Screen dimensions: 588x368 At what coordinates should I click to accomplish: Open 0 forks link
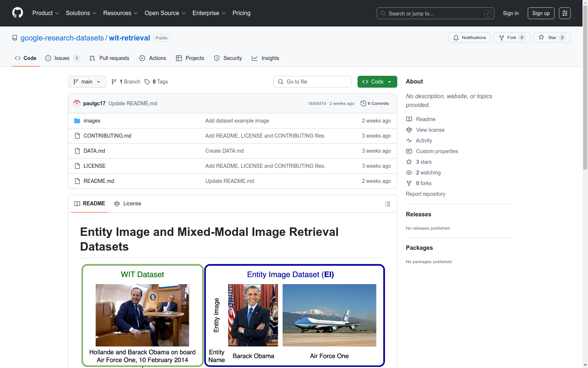tap(419, 183)
